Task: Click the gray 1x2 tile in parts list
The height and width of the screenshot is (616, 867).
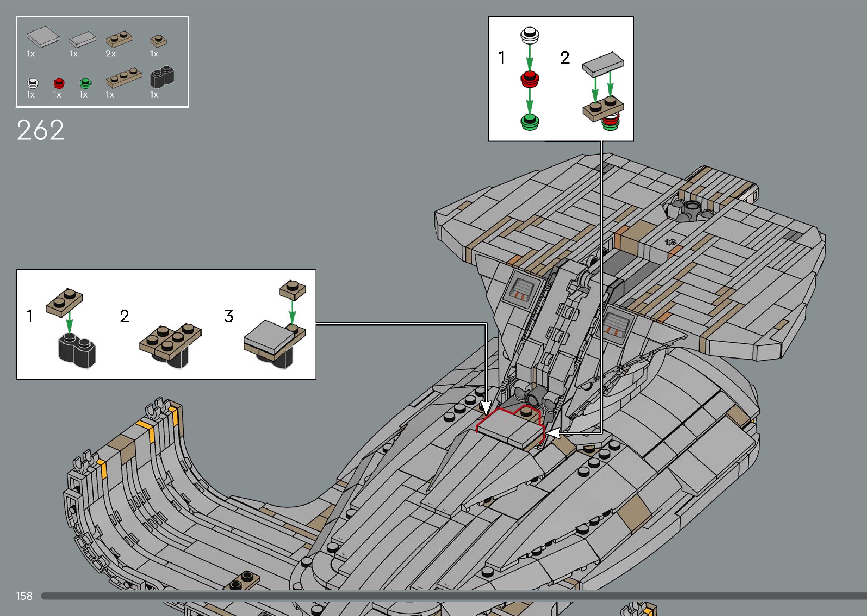Action: tap(83, 39)
